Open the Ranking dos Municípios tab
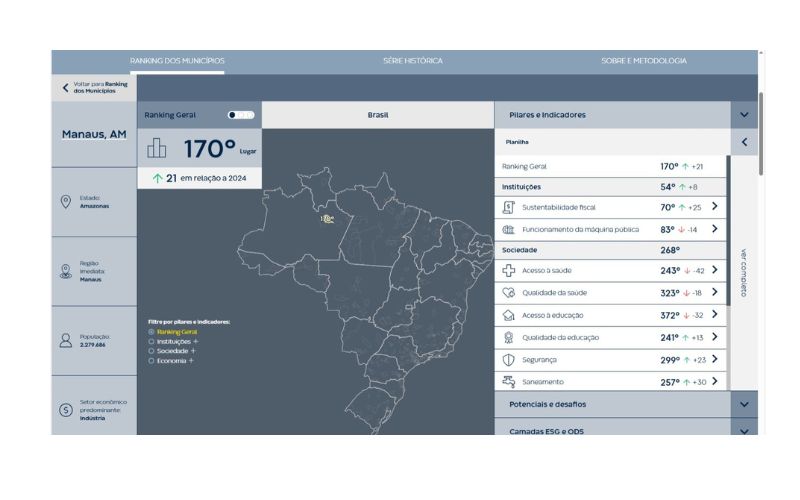 click(177, 61)
